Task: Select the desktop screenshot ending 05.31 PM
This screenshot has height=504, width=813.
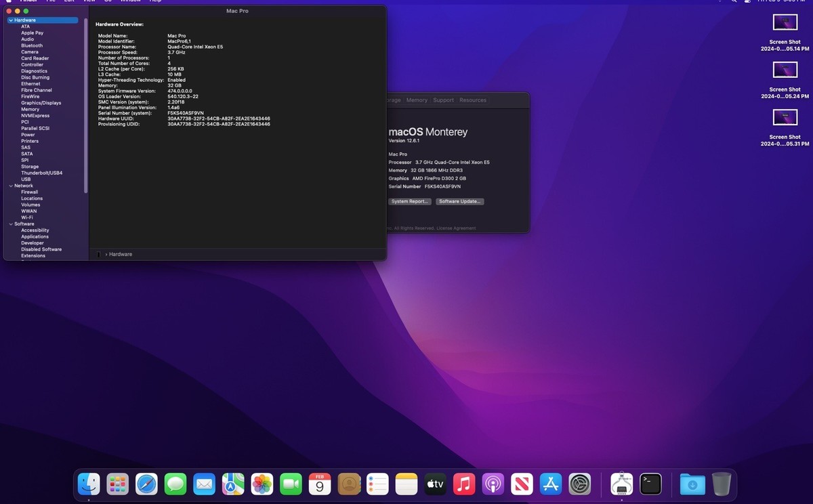Action: 785,127
